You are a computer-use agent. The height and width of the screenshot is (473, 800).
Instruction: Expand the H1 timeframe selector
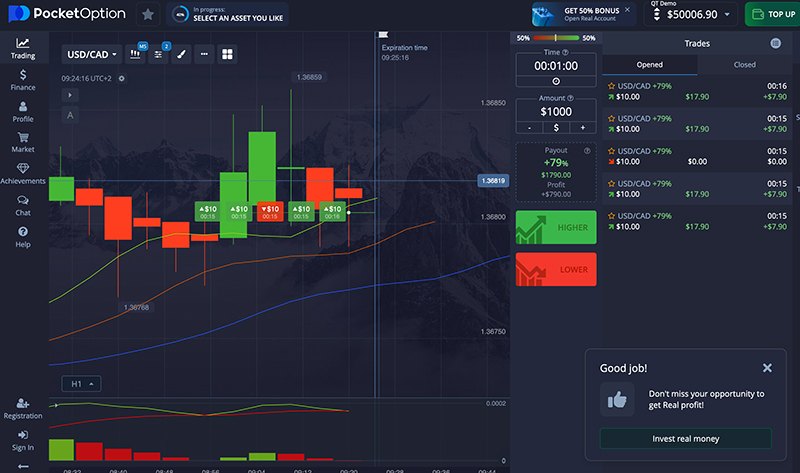coord(81,384)
